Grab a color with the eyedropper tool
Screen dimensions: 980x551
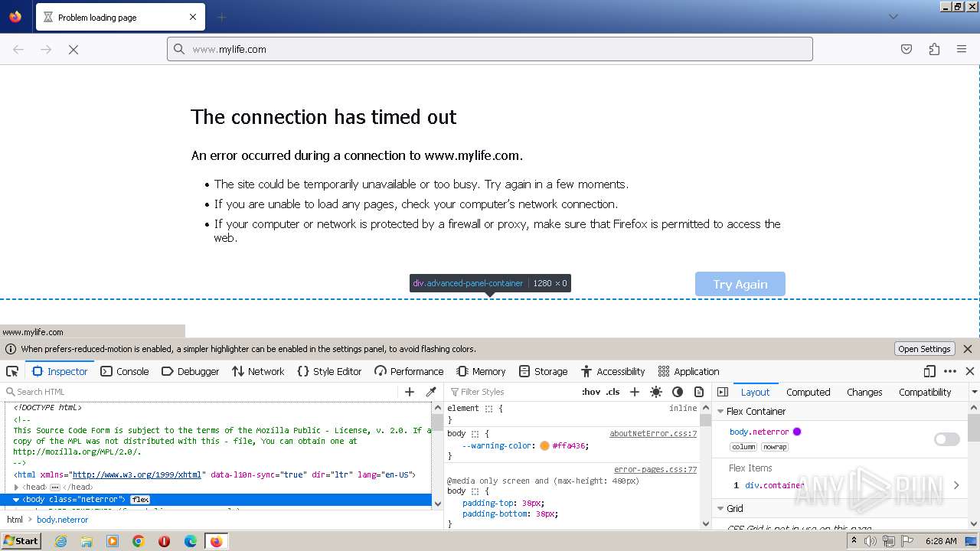431,392
